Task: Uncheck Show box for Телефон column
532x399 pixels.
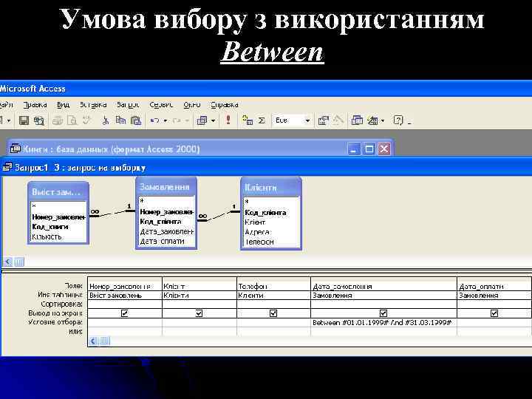Action: pos(273,313)
